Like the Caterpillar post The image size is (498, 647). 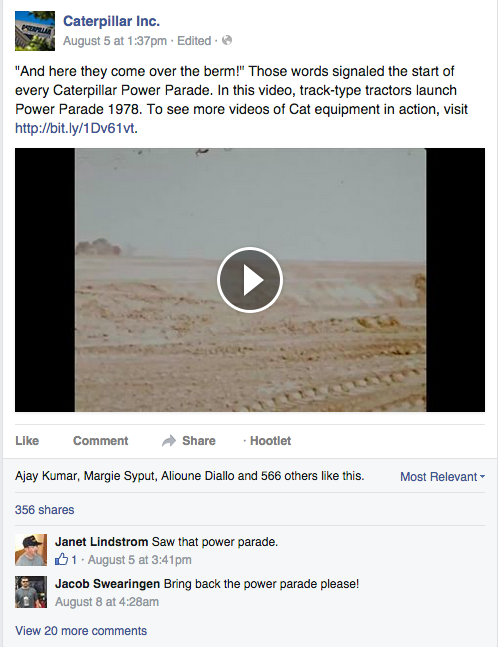point(27,441)
